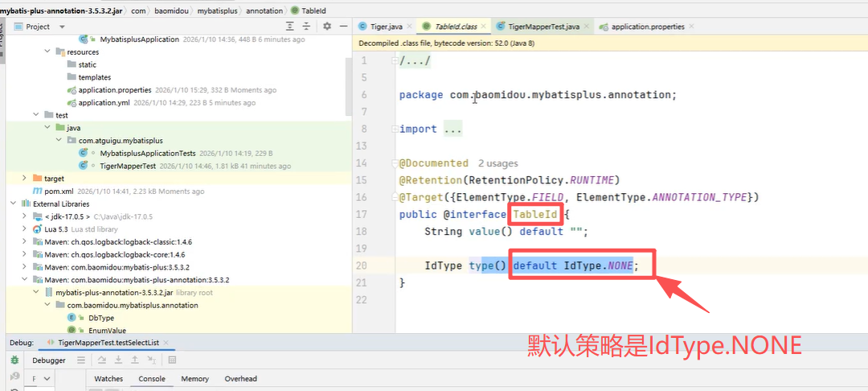Open the Console tab in debugger
Viewport: 868px width, 391px height.
coord(152,379)
